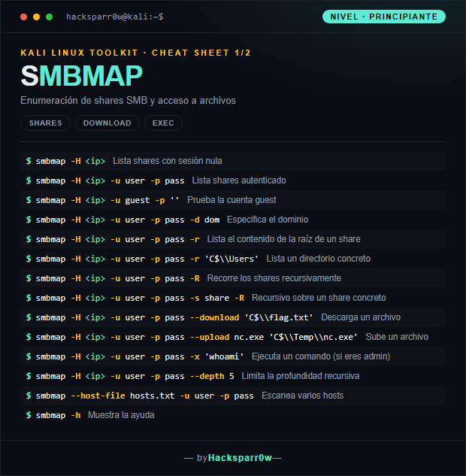Click the --upload flag text

point(210,337)
